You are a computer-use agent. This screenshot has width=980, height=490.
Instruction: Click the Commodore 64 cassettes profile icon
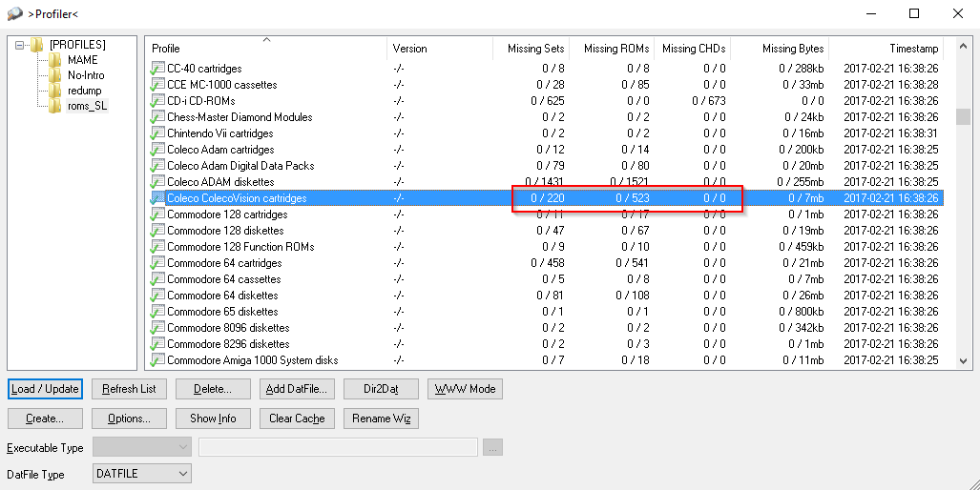point(157,279)
